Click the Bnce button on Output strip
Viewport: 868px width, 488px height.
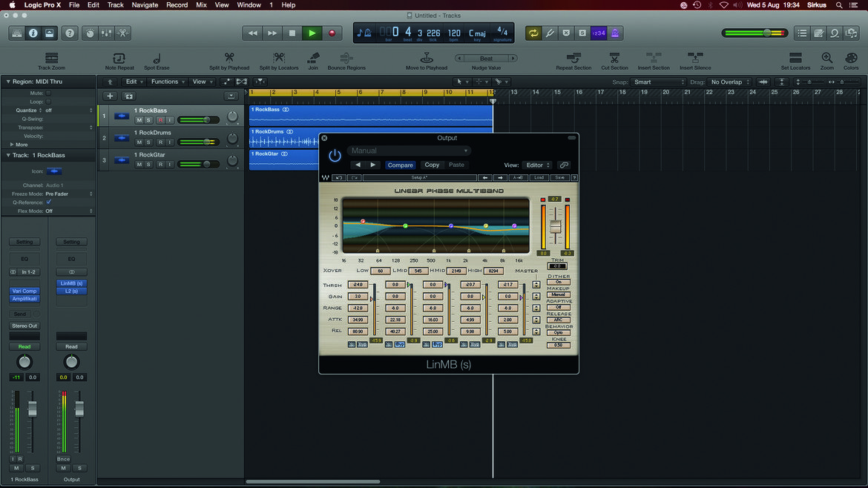tap(63, 459)
